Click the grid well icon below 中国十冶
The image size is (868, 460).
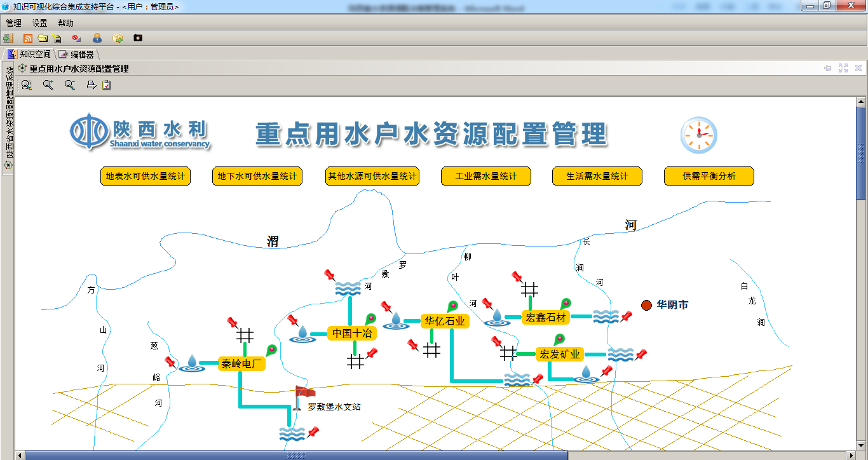(356, 362)
